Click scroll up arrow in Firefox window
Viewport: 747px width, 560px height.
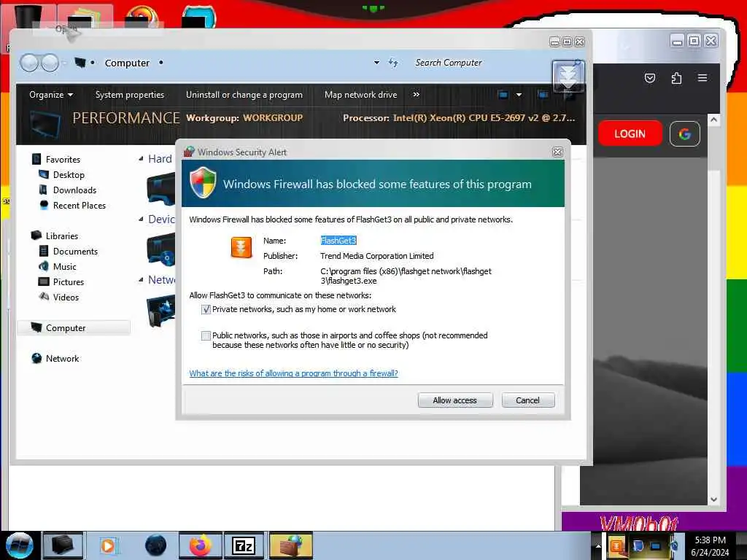click(713, 120)
